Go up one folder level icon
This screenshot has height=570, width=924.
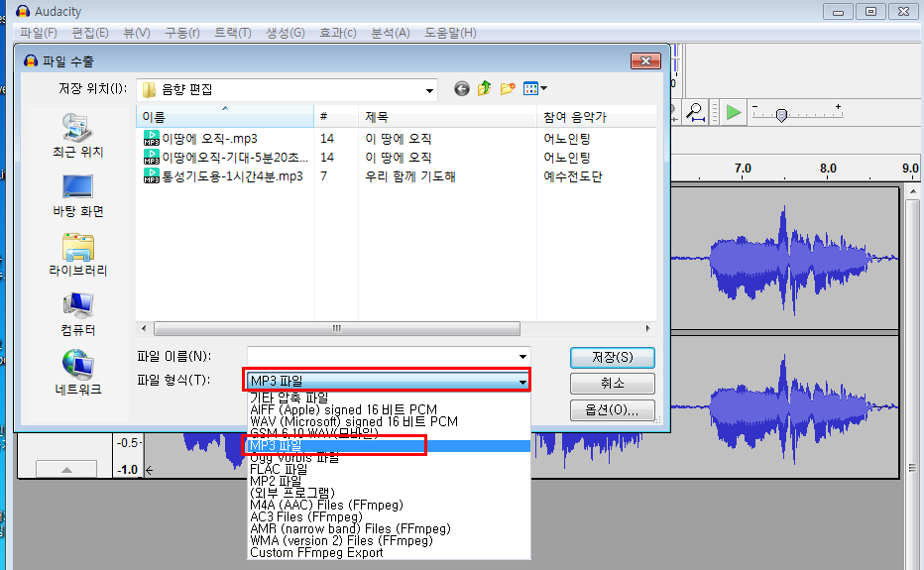[485, 89]
